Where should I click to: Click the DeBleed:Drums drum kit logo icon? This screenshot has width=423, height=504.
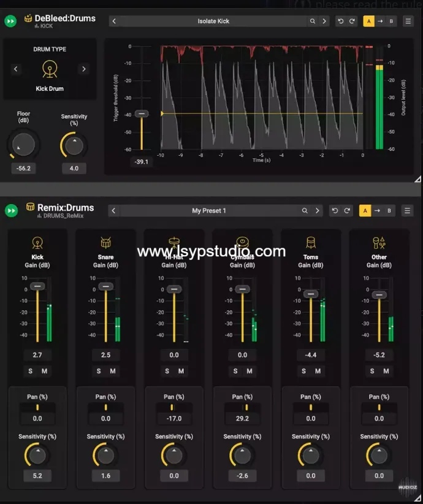(28, 18)
